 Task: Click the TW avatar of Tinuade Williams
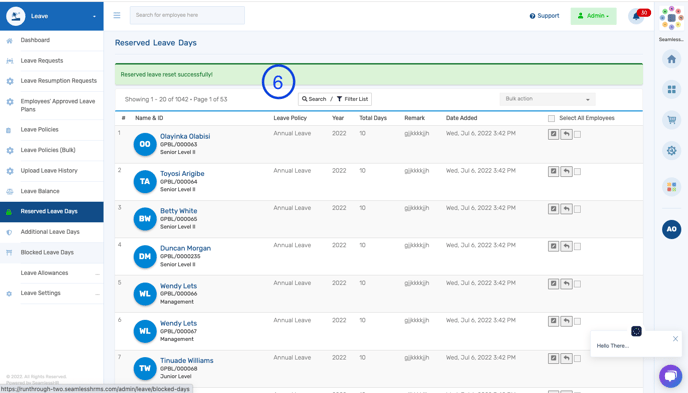pos(145,368)
